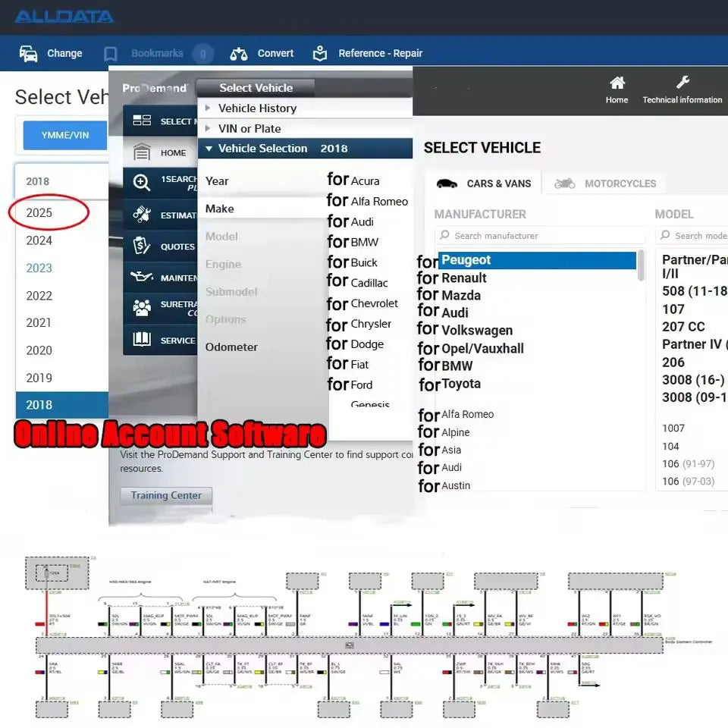Click the Home house icon
Screen dimensions: 728x728
pyautogui.click(x=617, y=86)
